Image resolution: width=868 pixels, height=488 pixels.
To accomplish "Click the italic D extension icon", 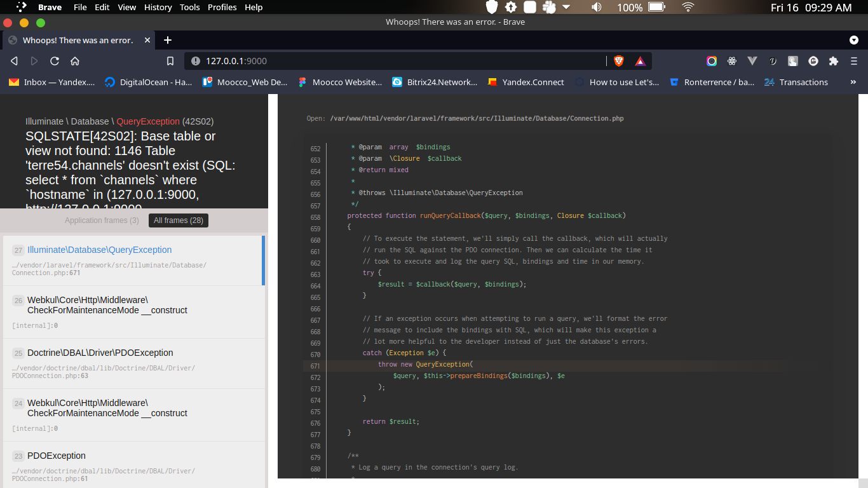I will (x=773, y=61).
